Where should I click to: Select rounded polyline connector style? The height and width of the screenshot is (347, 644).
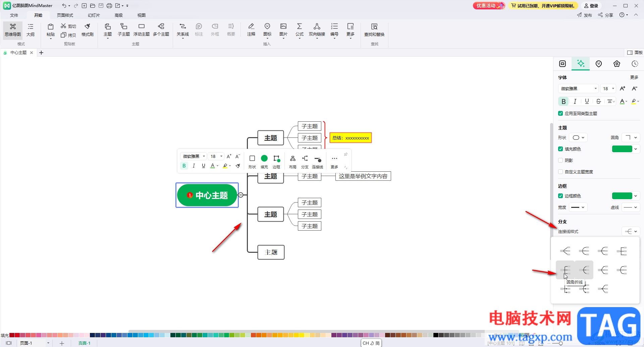[x=565, y=270]
